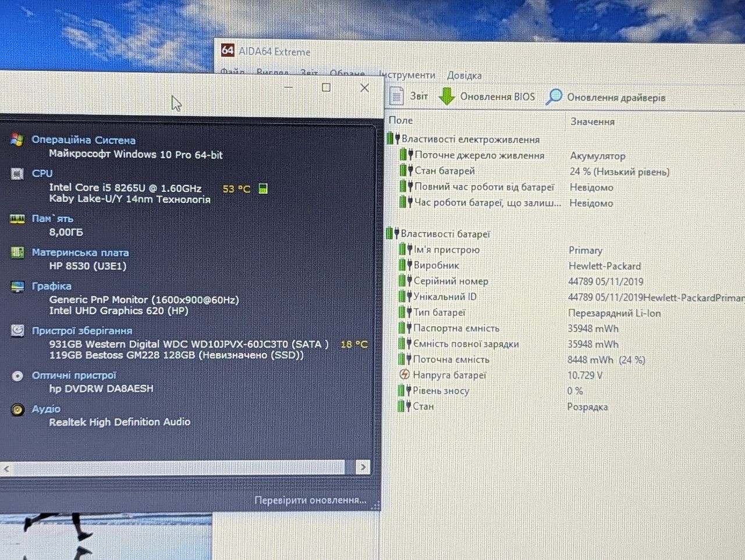The width and height of the screenshot is (745, 560).
Task: Open the Пристрої зберігання section link
Action: tap(82, 330)
